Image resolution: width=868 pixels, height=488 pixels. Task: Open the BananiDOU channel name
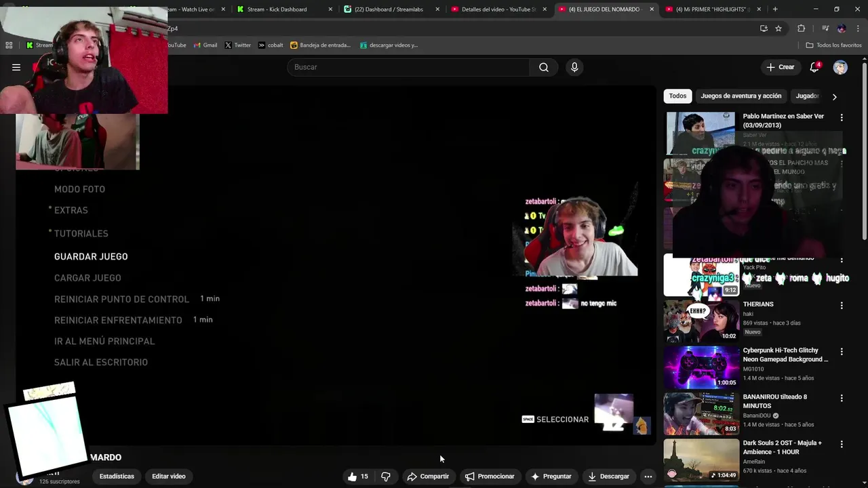tap(757, 415)
